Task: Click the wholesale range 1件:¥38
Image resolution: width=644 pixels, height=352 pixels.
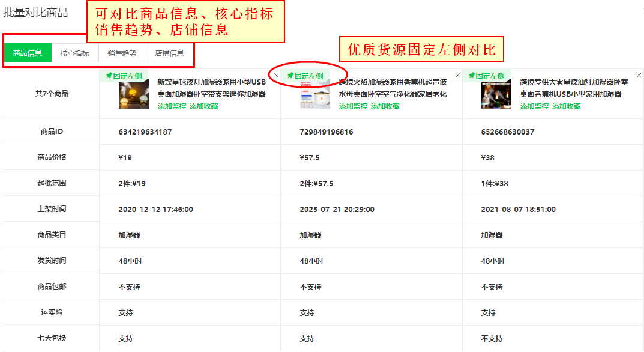Action: tap(495, 183)
